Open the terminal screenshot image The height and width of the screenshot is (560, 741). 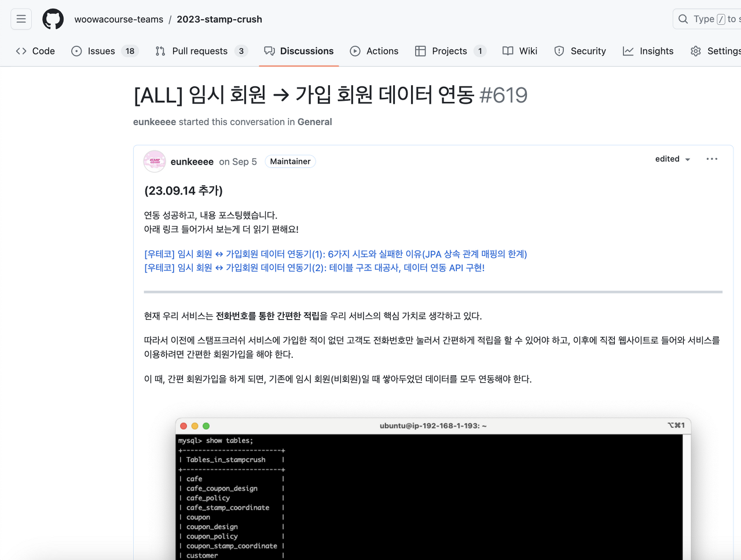point(434,489)
